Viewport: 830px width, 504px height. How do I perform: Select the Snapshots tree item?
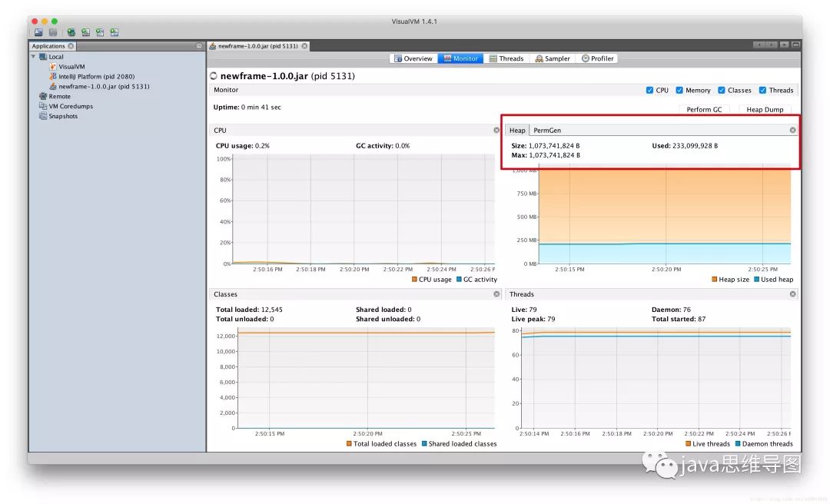click(x=63, y=116)
